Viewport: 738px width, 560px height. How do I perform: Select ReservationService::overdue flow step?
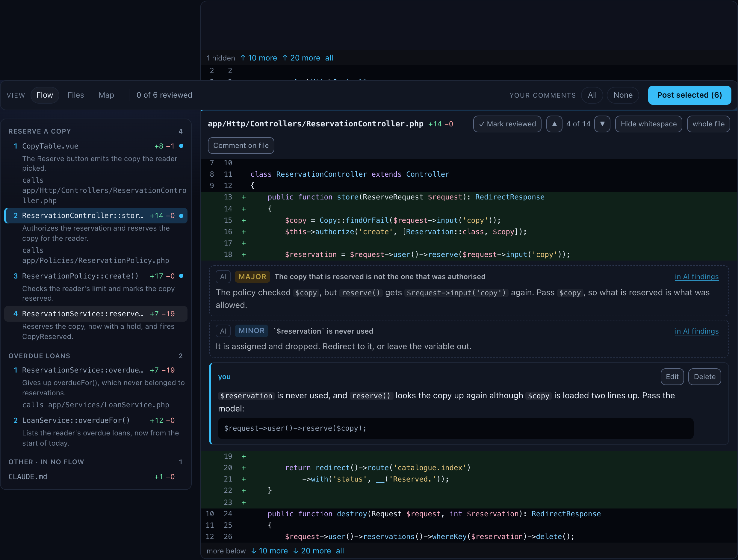pyautogui.click(x=96, y=370)
